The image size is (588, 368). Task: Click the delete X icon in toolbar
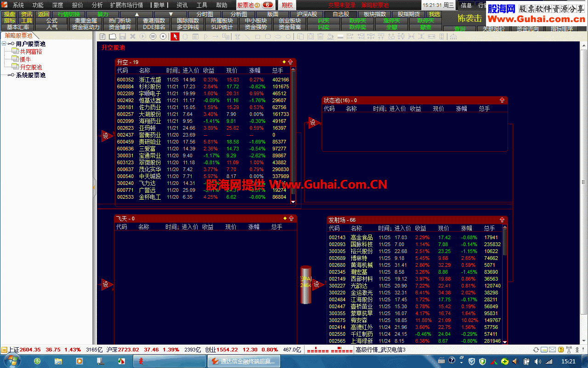click(x=132, y=36)
